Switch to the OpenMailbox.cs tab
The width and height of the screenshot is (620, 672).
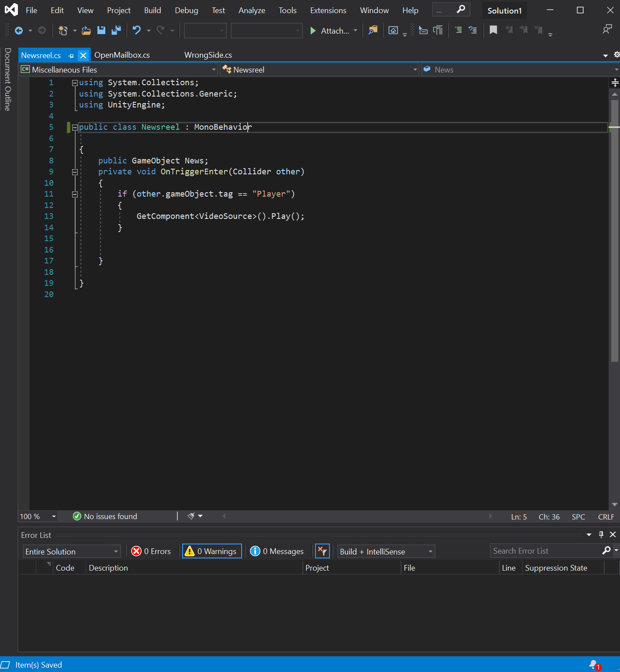pos(122,55)
